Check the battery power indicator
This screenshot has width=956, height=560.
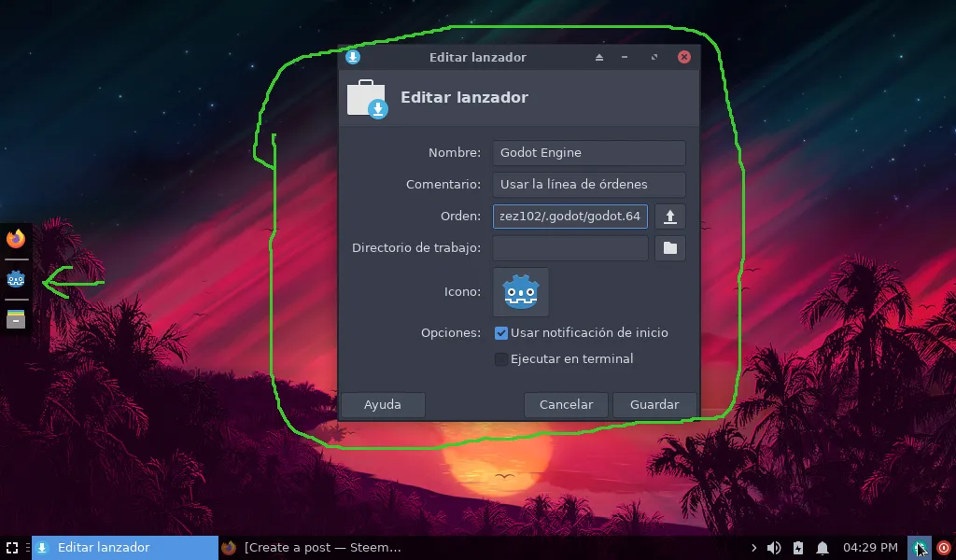point(798,548)
